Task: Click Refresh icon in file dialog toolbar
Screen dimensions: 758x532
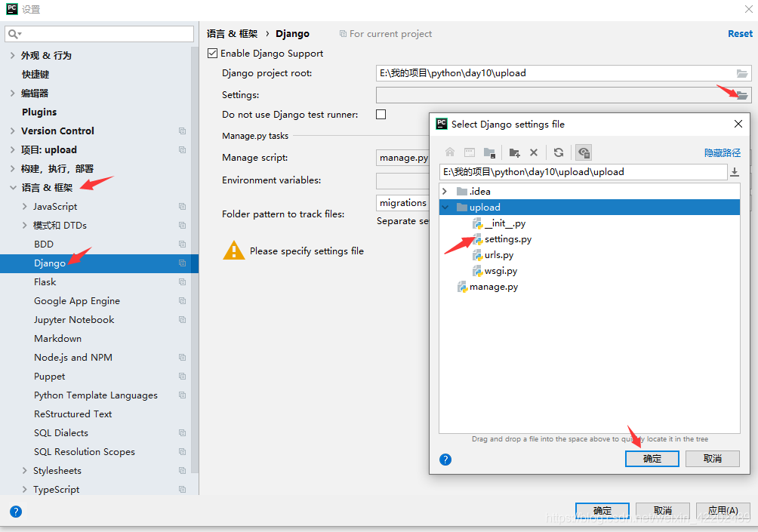Action: (x=559, y=152)
